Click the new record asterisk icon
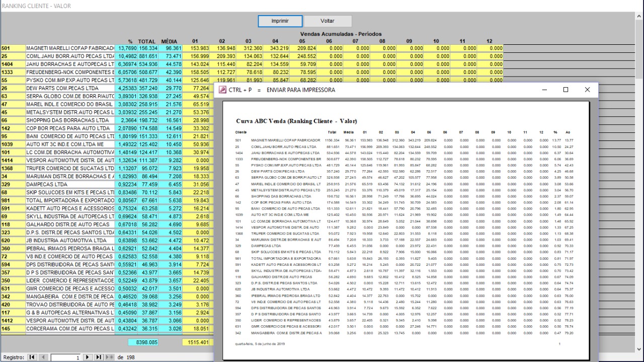The width and height of the screenshot is (644, 362). click(x=109, y=357)
